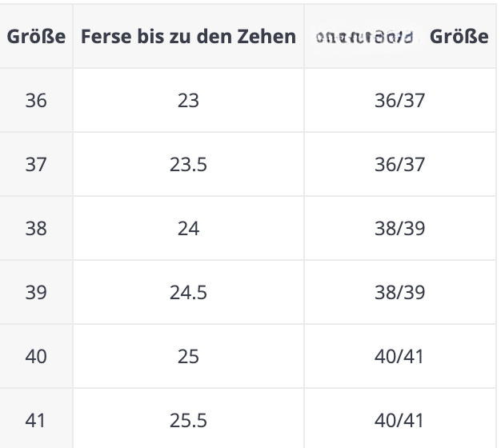The height and width of the screenshot is (448, 501).
Task: Click the 24.5 measurement cell
Action: tap(189, 292)
